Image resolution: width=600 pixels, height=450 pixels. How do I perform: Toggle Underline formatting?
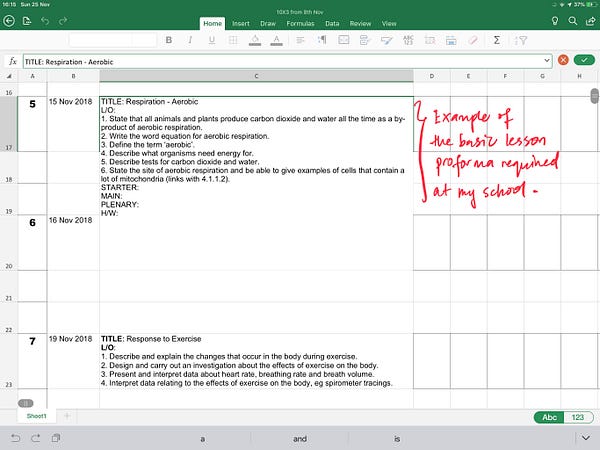click(212, 40)
